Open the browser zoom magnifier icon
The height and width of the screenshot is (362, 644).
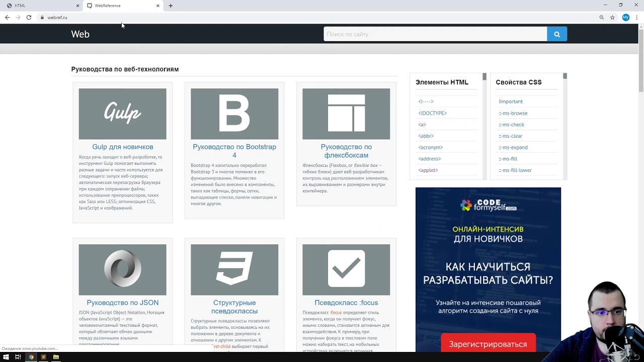pyautogui.click(x=601, y=18)
